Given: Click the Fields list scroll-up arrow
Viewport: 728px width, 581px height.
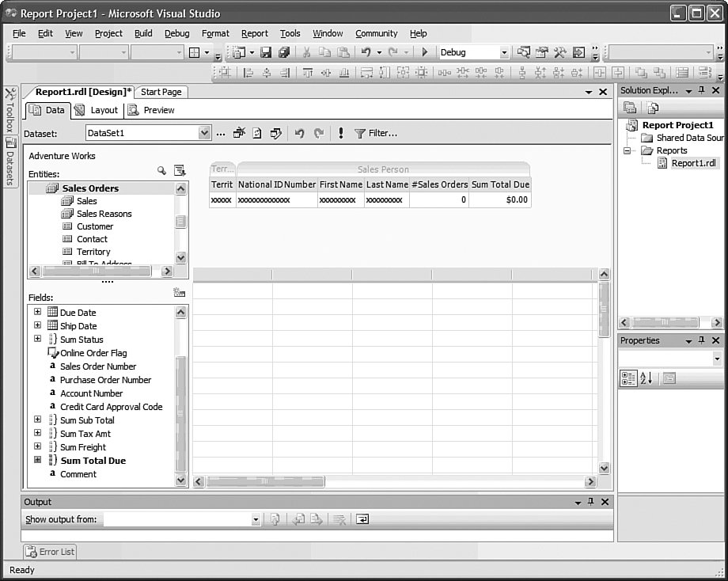Looking at the screenshot, I should coord(181,312).
